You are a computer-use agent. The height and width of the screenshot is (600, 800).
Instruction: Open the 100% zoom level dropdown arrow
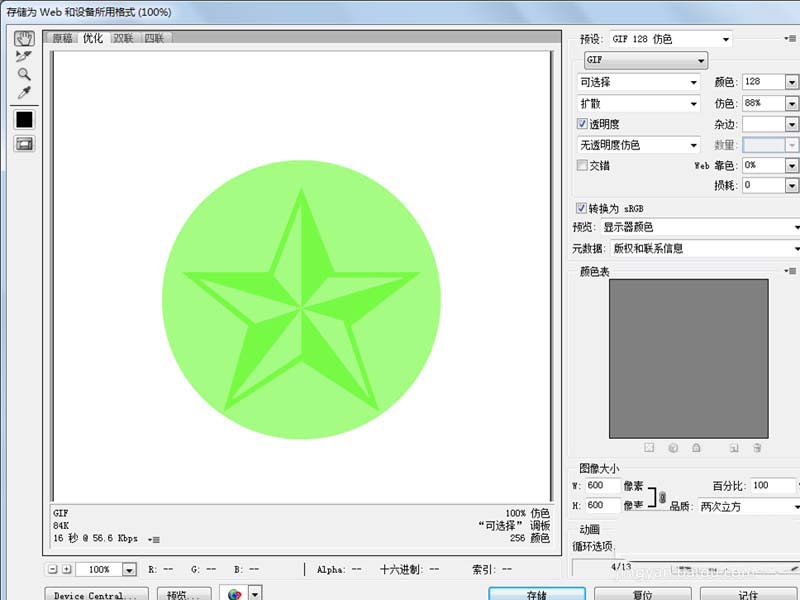pos(129,569)
